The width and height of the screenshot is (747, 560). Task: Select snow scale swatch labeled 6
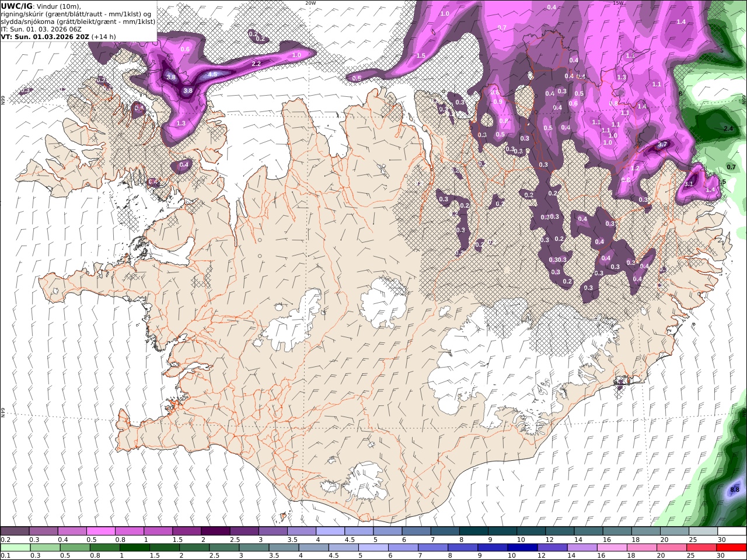click(416, 531)
